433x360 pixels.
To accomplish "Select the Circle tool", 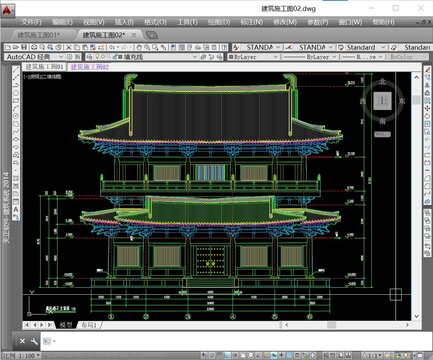I will point(16,116).
